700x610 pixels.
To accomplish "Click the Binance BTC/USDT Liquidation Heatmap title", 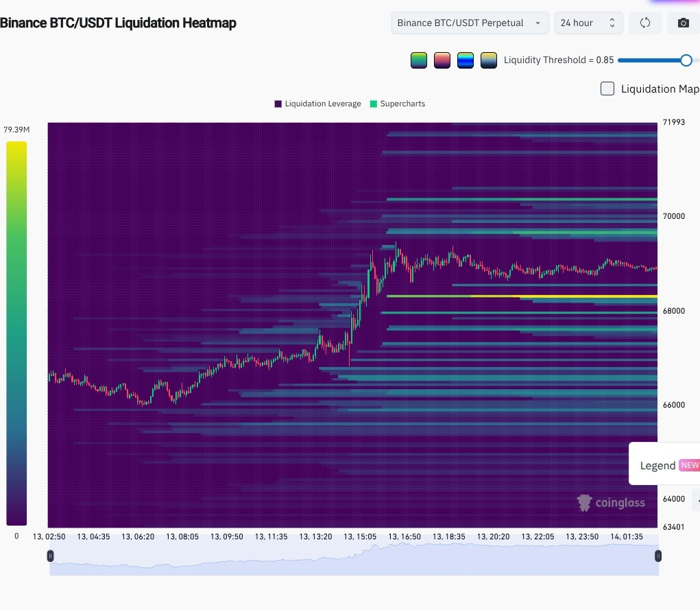I will [x=118, y=23].
